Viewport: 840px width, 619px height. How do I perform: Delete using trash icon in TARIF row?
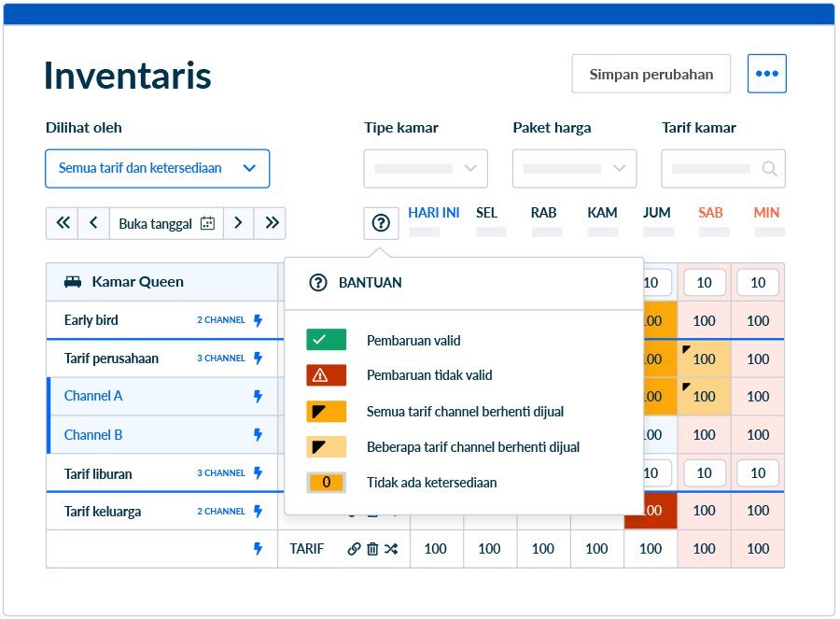(x=372, y=549)
